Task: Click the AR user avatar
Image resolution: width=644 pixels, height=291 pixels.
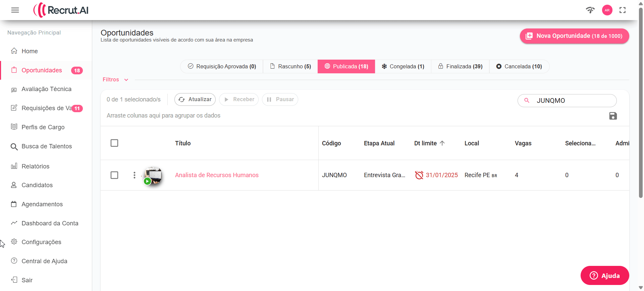Action: coord(607,10)
